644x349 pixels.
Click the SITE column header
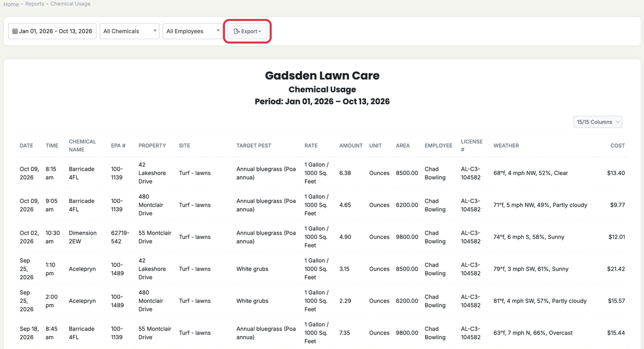coord(185,146)
